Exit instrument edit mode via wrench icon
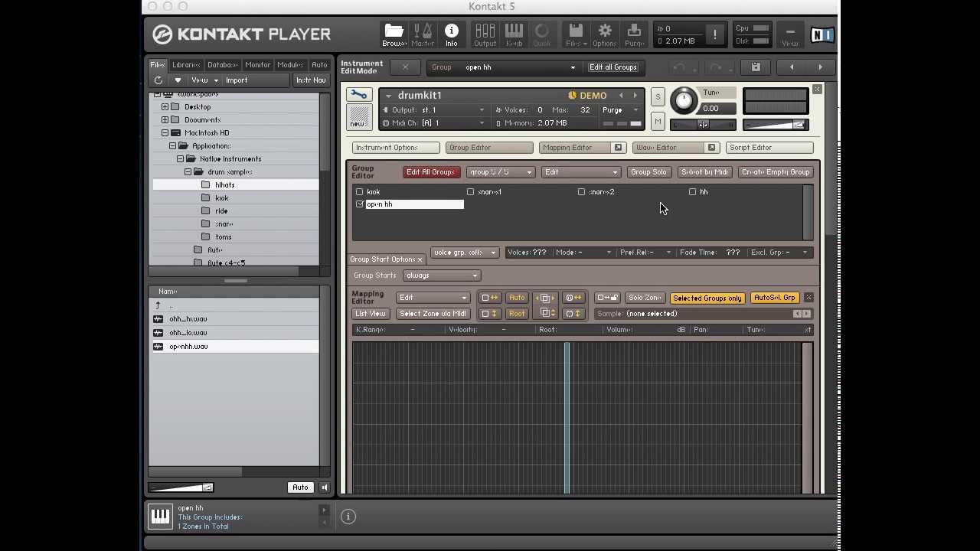Image resolution: width=980 pixels, height=551 pixels. pyautogui.click(x=358, y=94)
